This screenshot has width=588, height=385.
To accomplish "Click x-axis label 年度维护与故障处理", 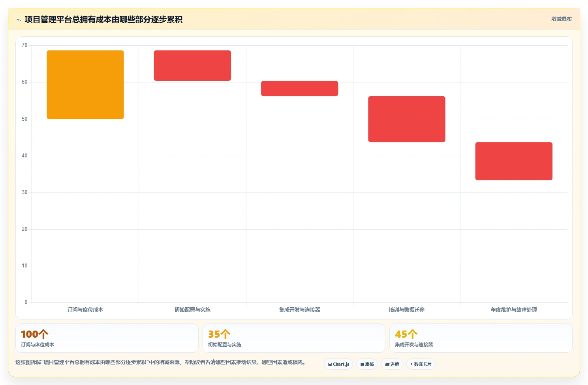I will [514, 310].
